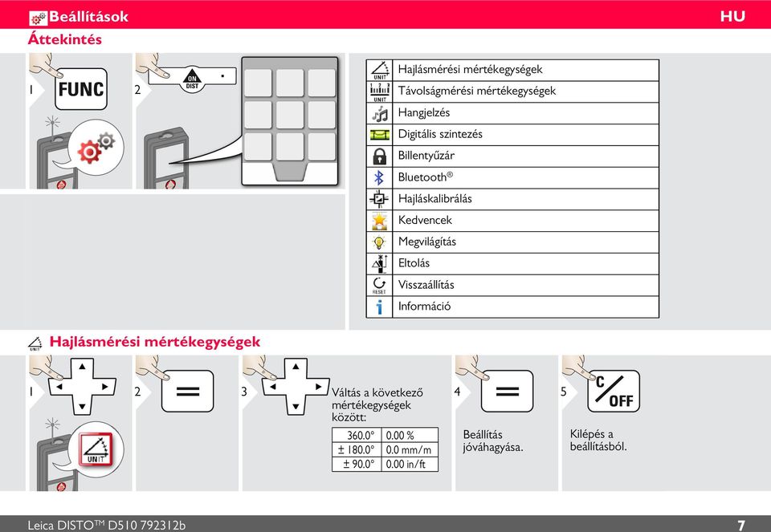Click the Visszaállítás row text
The height and width of the screenshot is (532, 771).
click(426, 285)
